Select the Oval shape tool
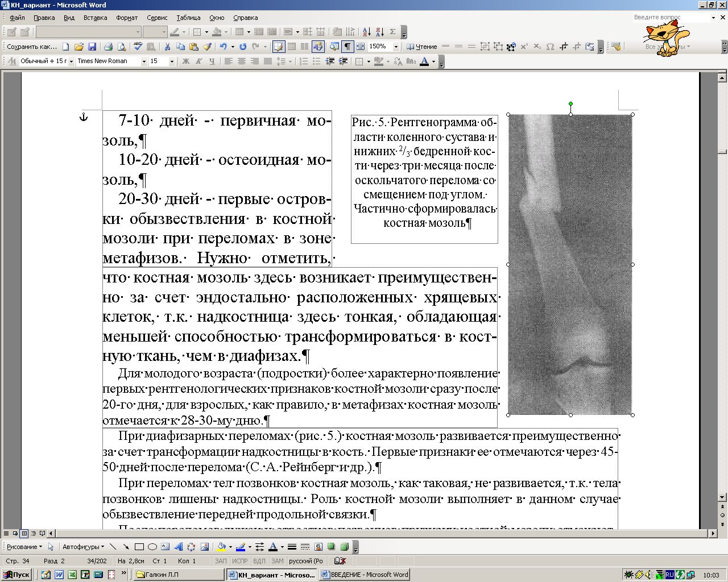Screen dimensions: 728x582 152,547
